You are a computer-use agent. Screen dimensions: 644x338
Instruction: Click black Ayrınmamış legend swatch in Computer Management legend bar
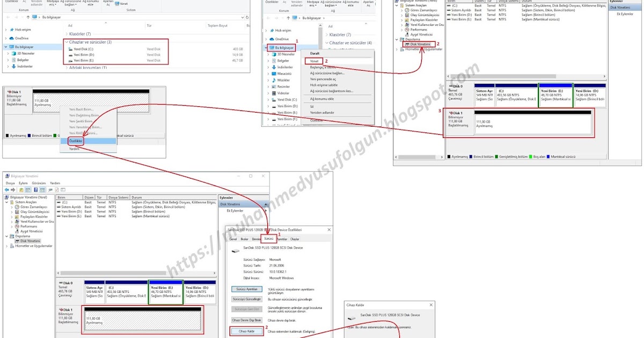(x=450, y=157)
